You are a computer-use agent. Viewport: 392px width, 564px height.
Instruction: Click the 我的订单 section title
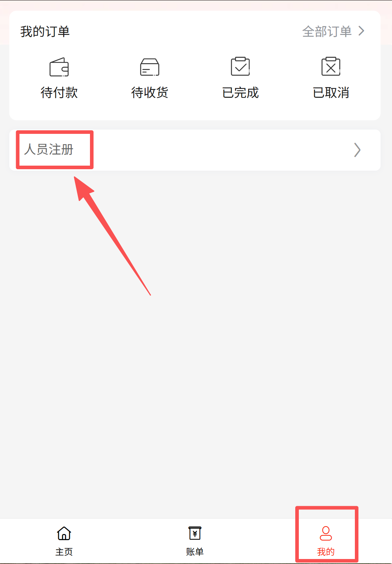pyautogui.click(x=45, y=31)
